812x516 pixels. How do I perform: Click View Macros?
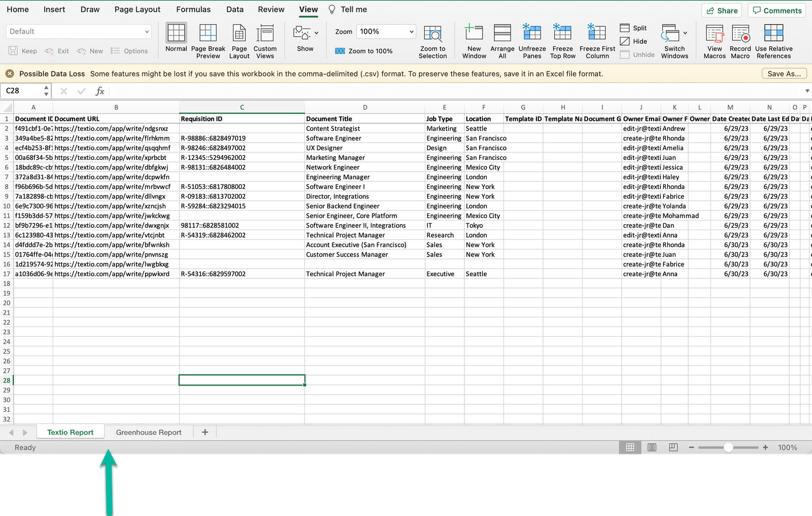click(715, 41)
